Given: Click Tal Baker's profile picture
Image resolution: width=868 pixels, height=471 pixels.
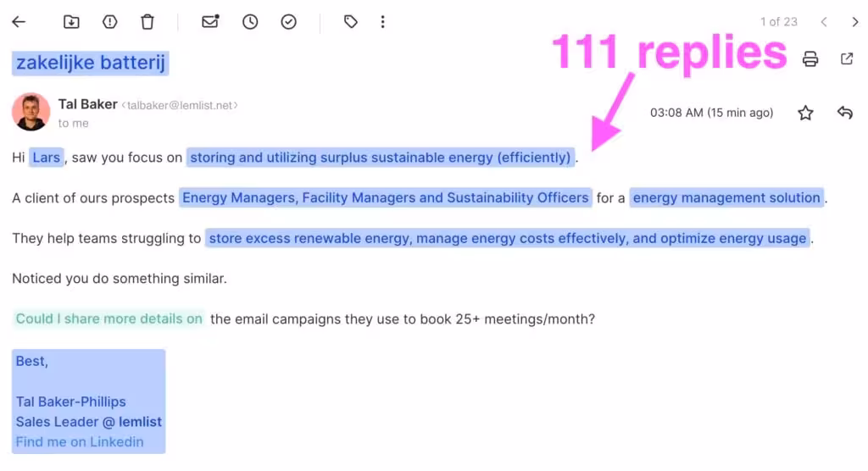Looking at the screenshot, I should click(x=31, y=112).
